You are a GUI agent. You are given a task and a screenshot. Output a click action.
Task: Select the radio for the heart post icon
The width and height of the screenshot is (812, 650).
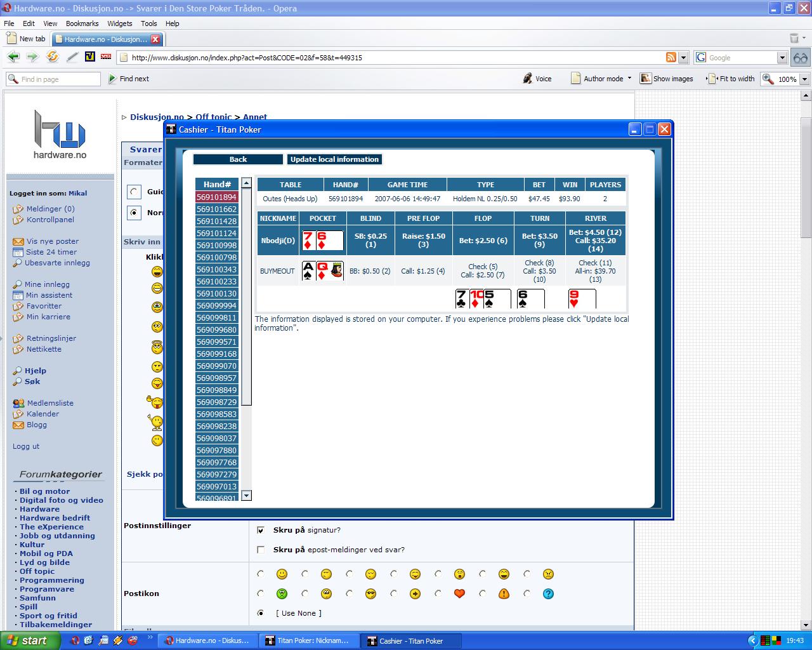438,594
